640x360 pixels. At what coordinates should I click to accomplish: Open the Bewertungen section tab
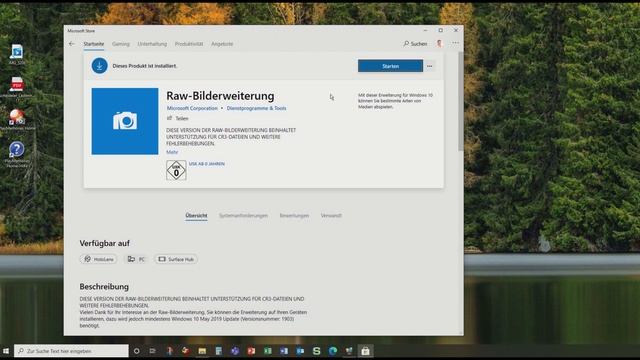coord(294,216)
